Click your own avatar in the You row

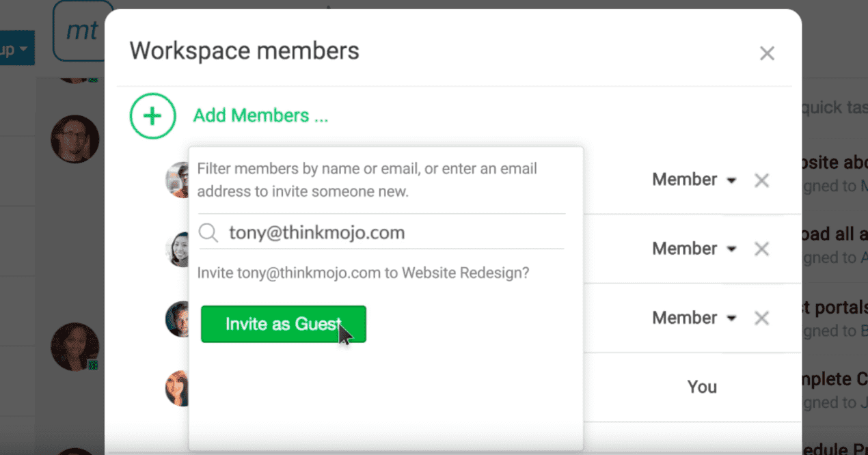(x=177, y=388)
